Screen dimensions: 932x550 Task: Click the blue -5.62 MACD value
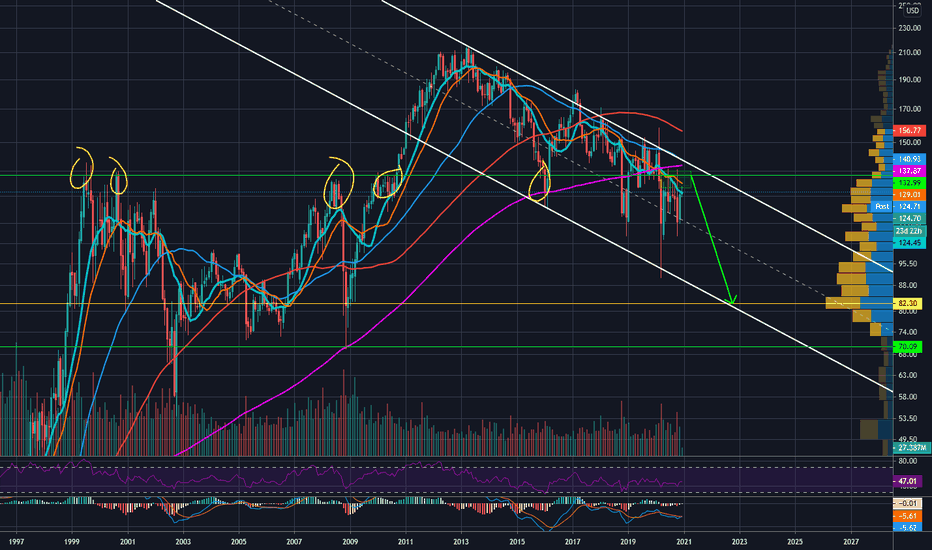[907, 527]
